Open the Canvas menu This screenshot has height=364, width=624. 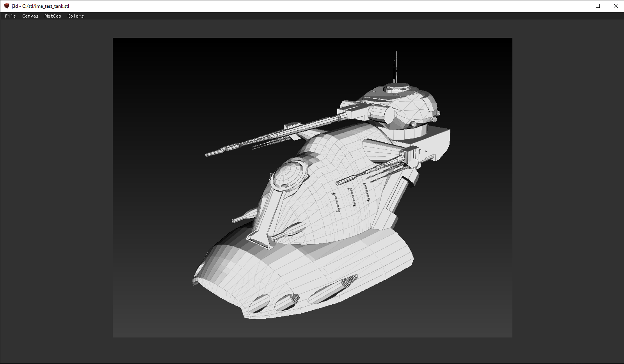(x=30, y=16)
